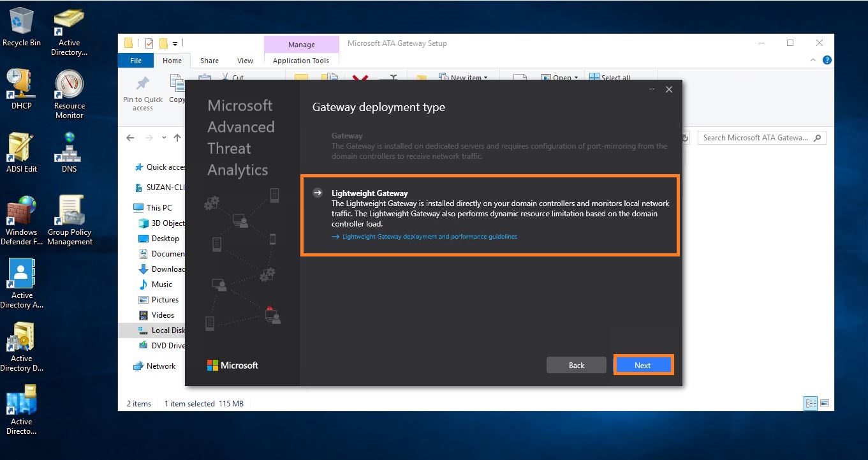Collapse the Explorer ribbon with chevron

(x=813, y=60)
